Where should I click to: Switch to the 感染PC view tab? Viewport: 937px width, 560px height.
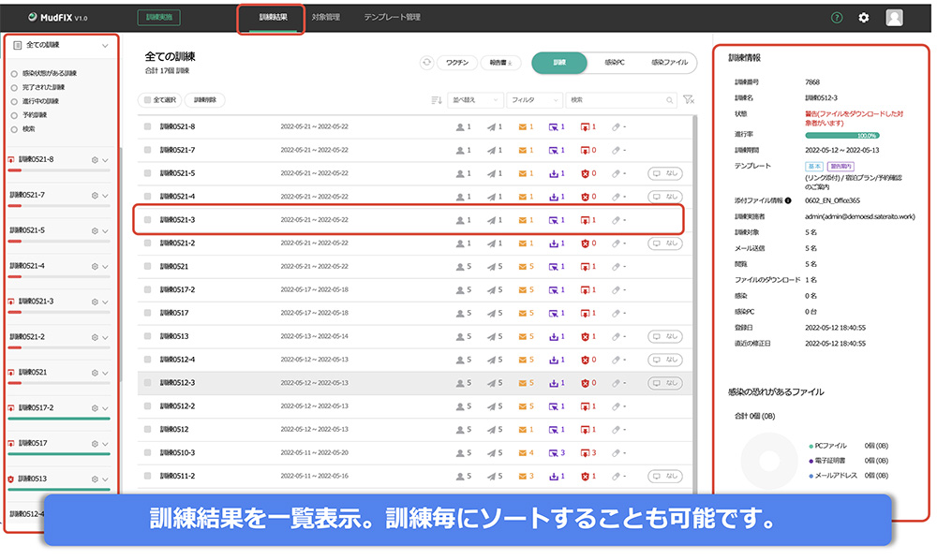click(x=615, y=62)
